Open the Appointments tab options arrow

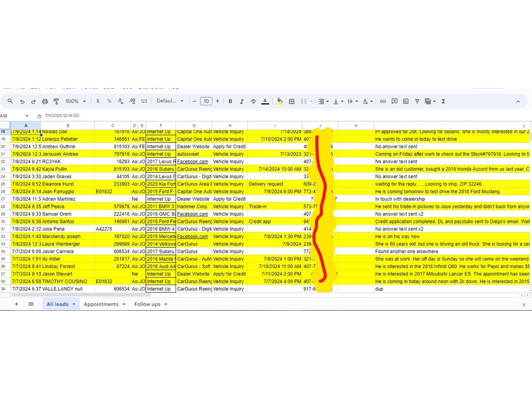[x=124, y=304]
